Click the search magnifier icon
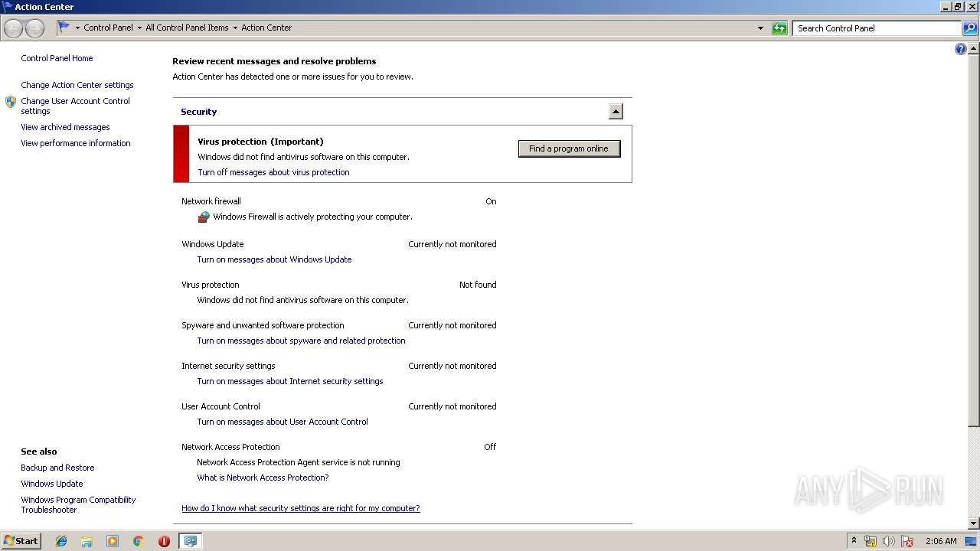This screenshot has width=980, height=551. 970,28
